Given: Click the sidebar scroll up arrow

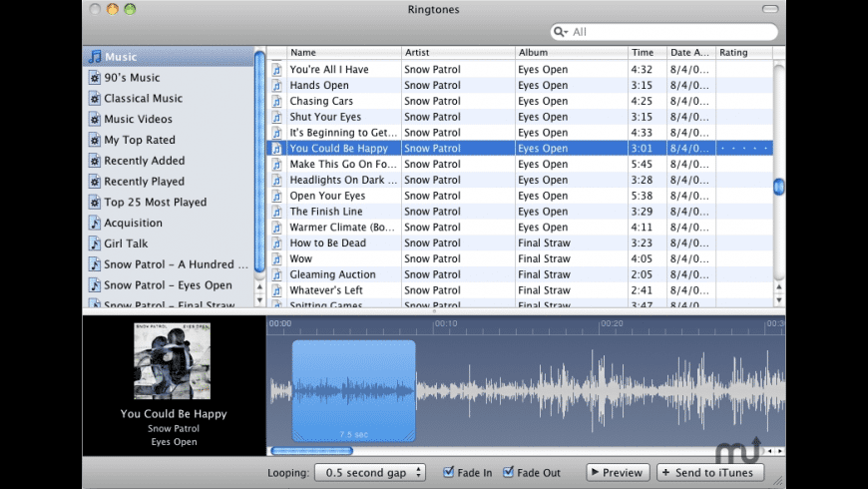Looking at the screenshot, I should click(x=259, y=286).
